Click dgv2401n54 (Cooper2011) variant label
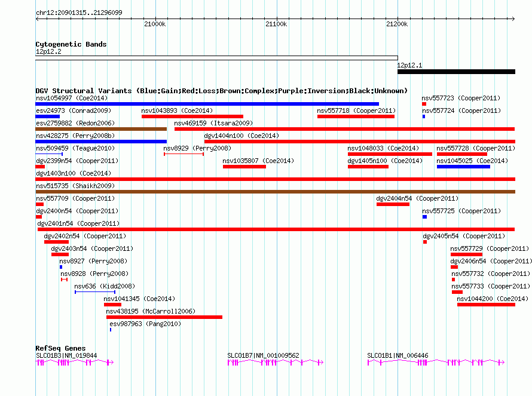 (x=78, y=223)
